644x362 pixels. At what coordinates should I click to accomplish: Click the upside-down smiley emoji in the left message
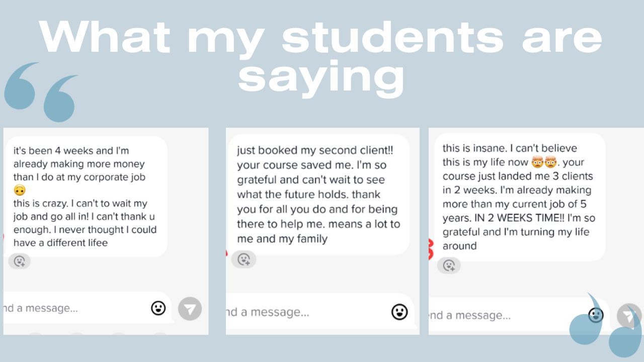coord(19,191)
